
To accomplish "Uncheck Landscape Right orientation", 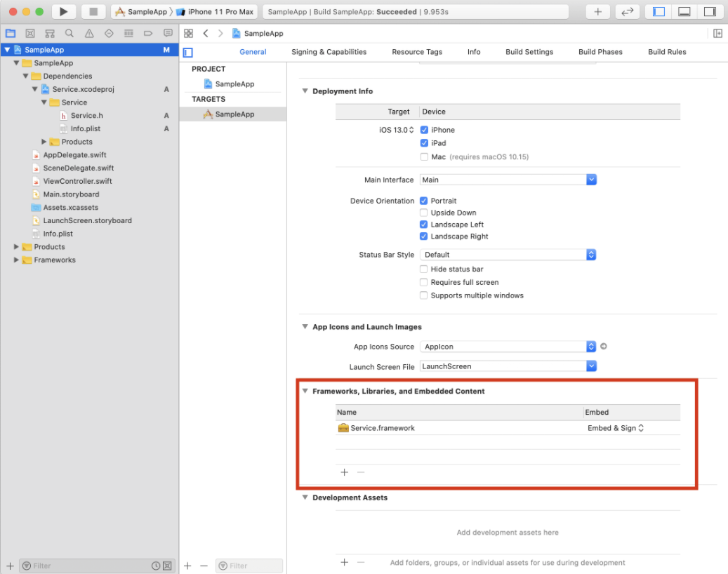I will 423,236.
